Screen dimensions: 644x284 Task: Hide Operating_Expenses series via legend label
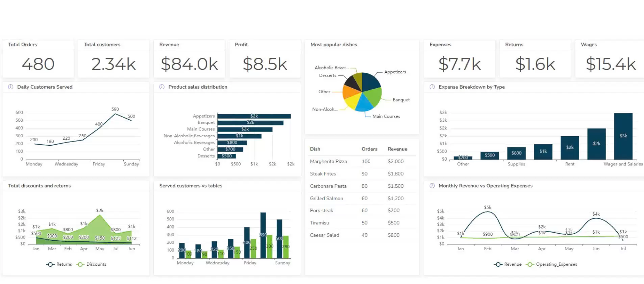coord(556,264)
